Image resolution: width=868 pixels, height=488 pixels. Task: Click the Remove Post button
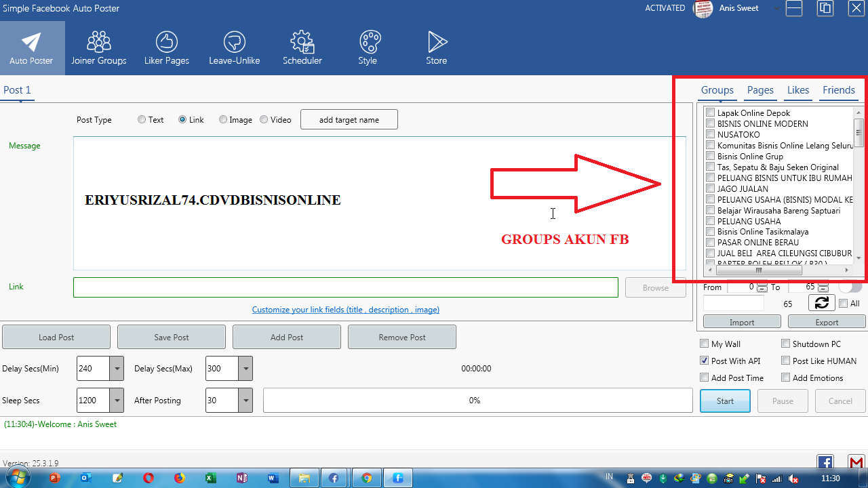tap(402, 337)
